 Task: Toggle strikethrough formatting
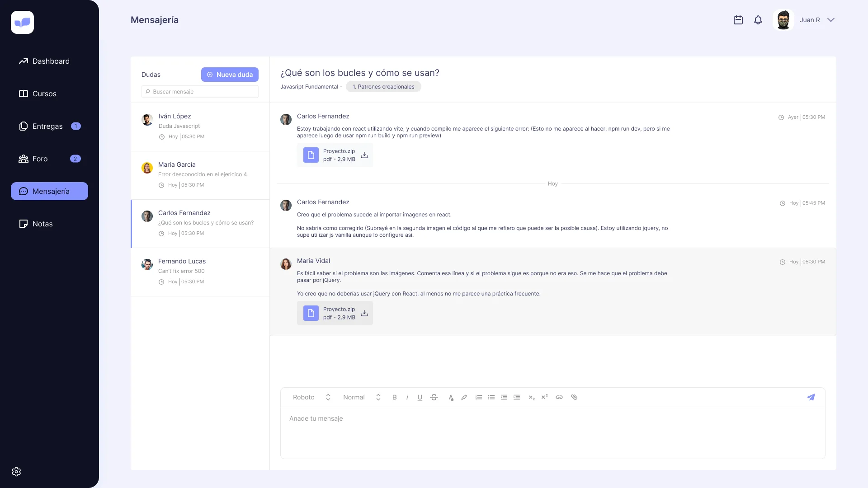pos(434,397)
